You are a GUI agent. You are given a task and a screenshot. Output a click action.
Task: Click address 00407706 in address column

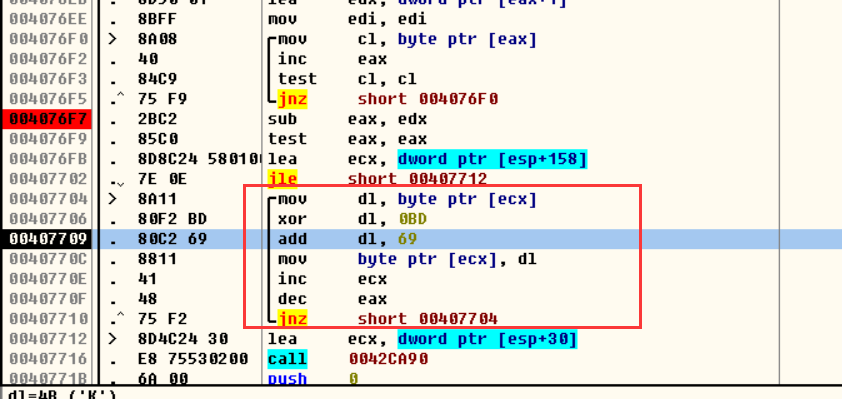point(48,219)
